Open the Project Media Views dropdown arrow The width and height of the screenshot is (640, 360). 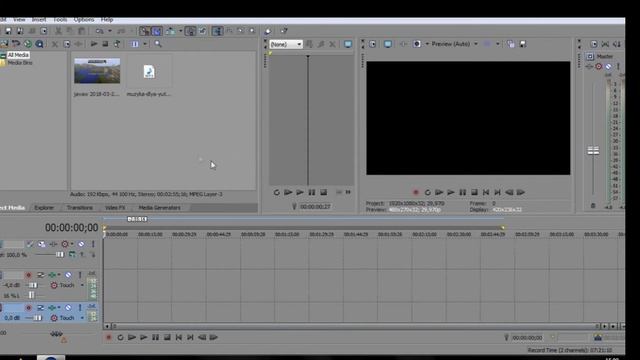[x=145, y=44]
